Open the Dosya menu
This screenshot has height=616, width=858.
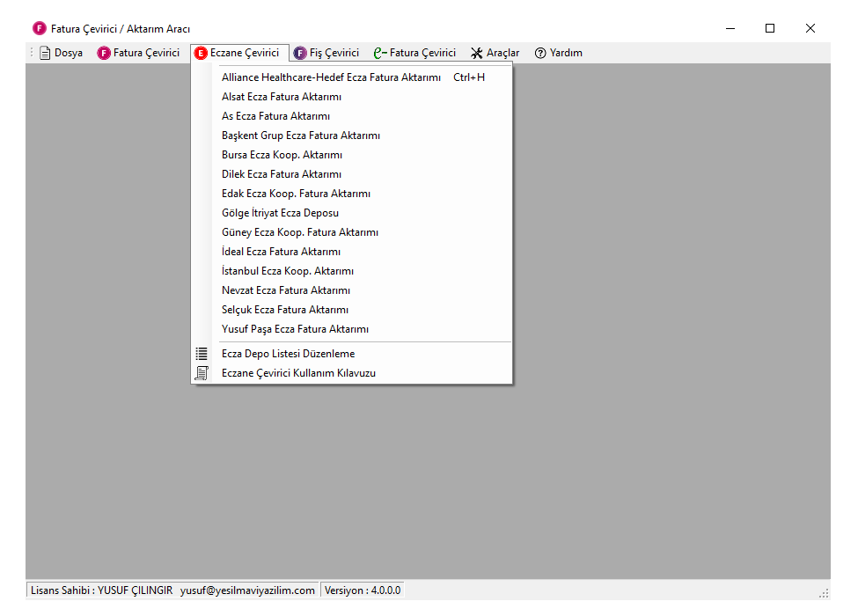point(62,53)
